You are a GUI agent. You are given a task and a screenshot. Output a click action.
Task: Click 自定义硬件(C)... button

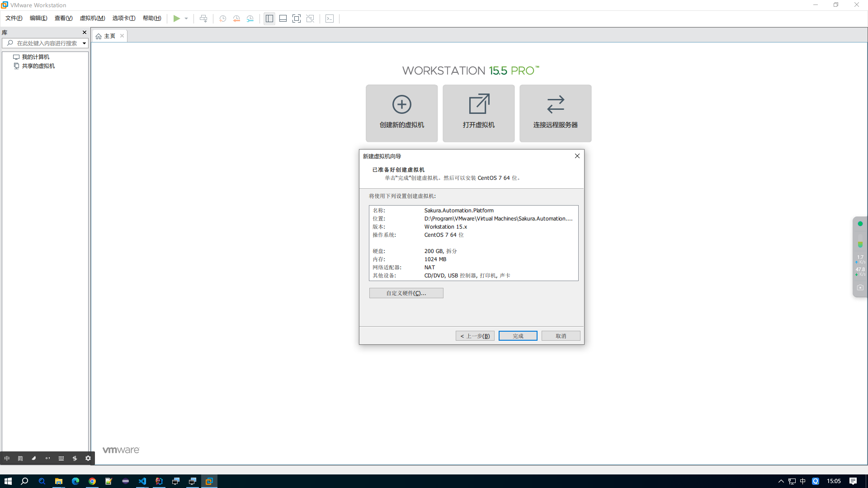click(x=406, y=293)
